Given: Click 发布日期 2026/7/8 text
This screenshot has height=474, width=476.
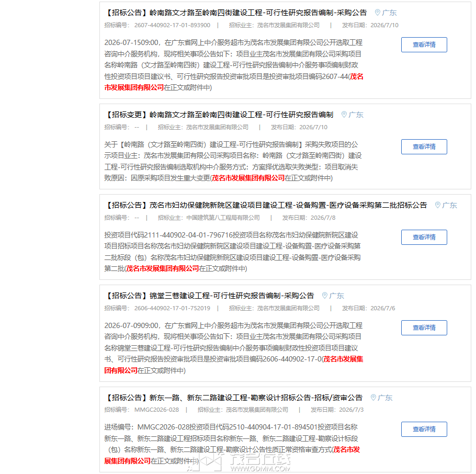Looking at the screenshot, I should [x=309, y=218].
